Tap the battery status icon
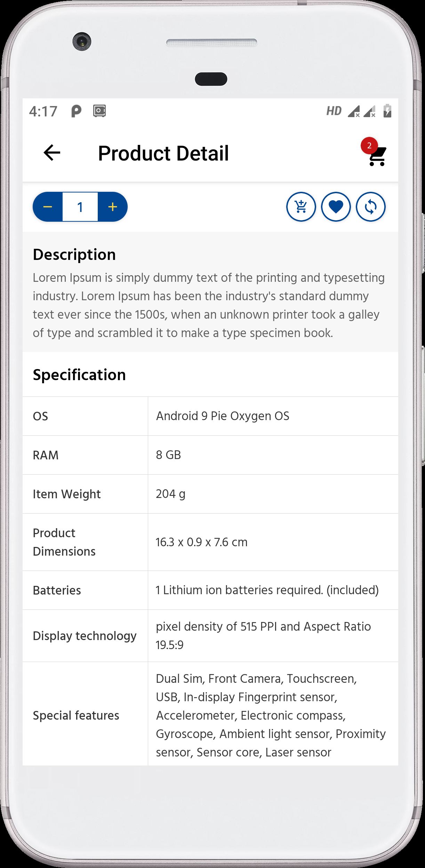The image size is (425, 868). [x=387, y=111]
